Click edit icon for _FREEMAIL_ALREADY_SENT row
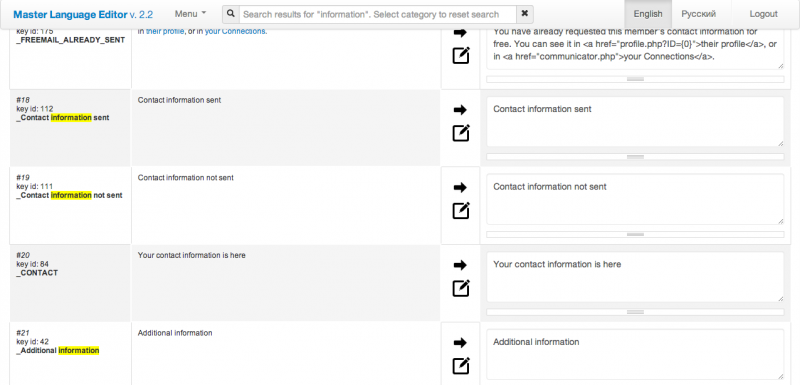Viewport: 800px width, 385px height. tap(461, 55)
